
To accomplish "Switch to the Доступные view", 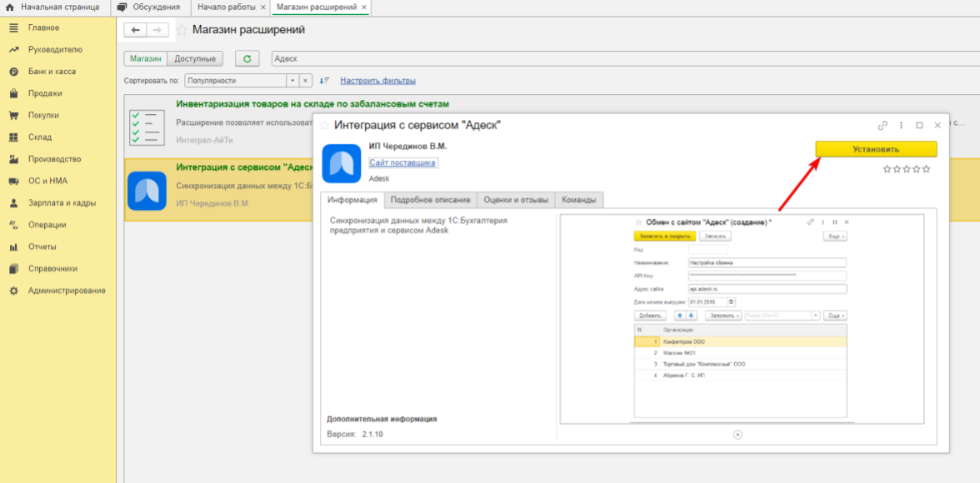I will pos(196,59).
